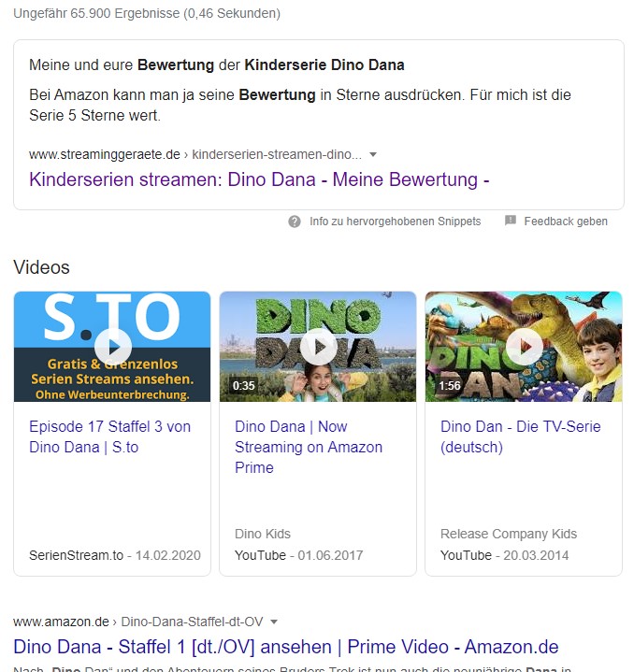Open 'Kinderserien streamen: Dino Dana - Meine Bewertung' link
The image size is (634, 672).
pos(259,179)
